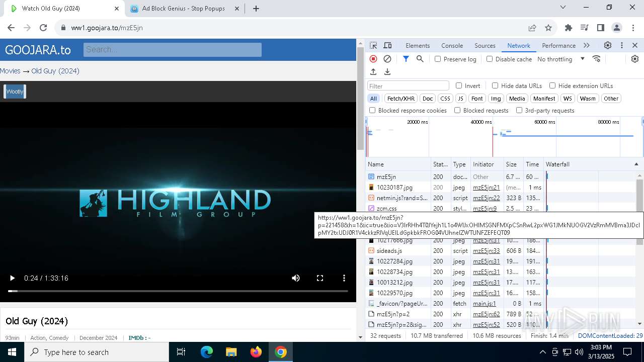Viewport: 644px width, 362px height.
Task: Go back to previous page
Action: [x=11, y=28]
